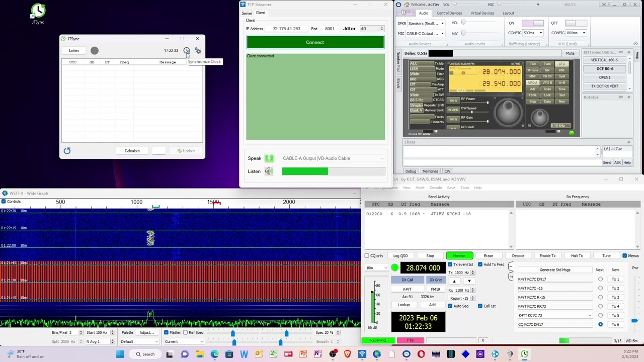Viewport: 644px width, 362px height.
Task: Switch the VOX OFF toggle
Action: (576, 23)
